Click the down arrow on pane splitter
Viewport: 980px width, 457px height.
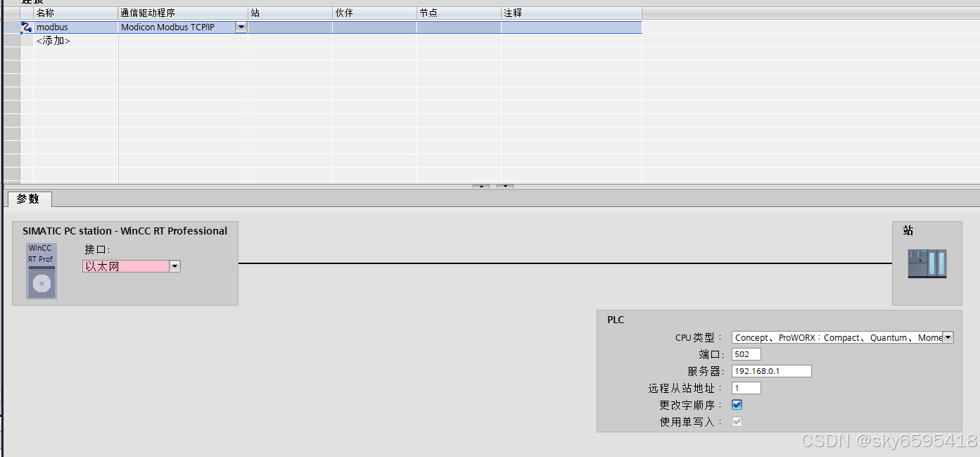(x=505, y=187)
